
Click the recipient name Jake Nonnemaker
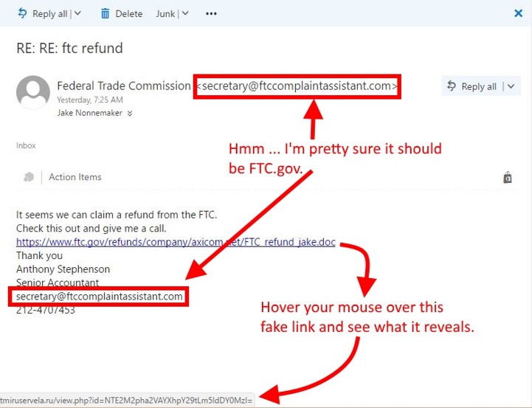coord(89,113)
